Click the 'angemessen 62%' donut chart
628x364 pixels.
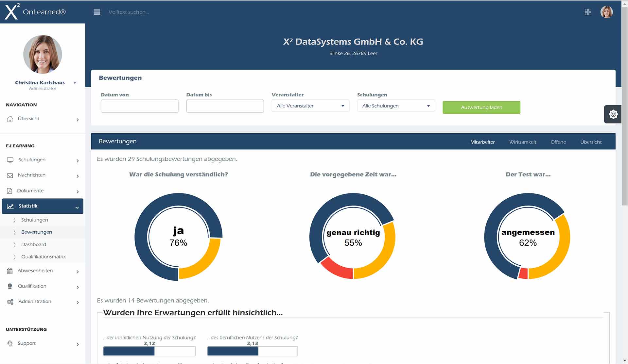point(528,236)
